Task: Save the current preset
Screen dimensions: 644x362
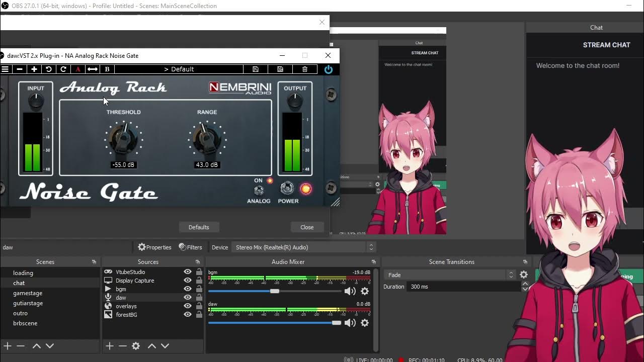Action: coord(256,69)
